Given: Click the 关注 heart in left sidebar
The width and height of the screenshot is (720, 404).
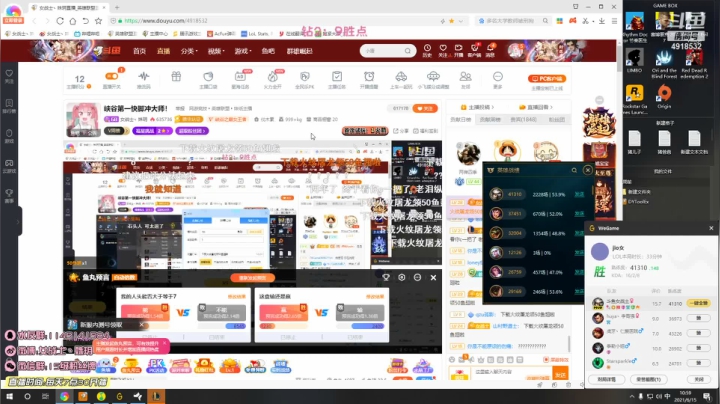Looking at the screenshot, I should pos(9,76).
